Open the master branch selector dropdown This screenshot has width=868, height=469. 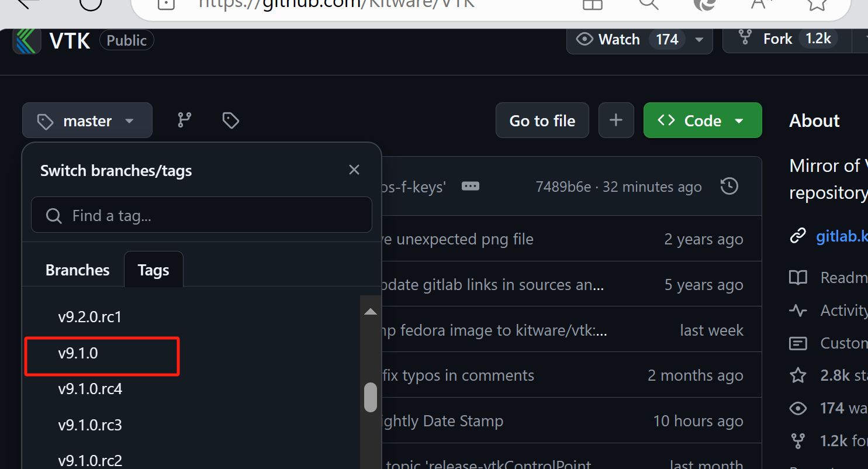[88, 120]
